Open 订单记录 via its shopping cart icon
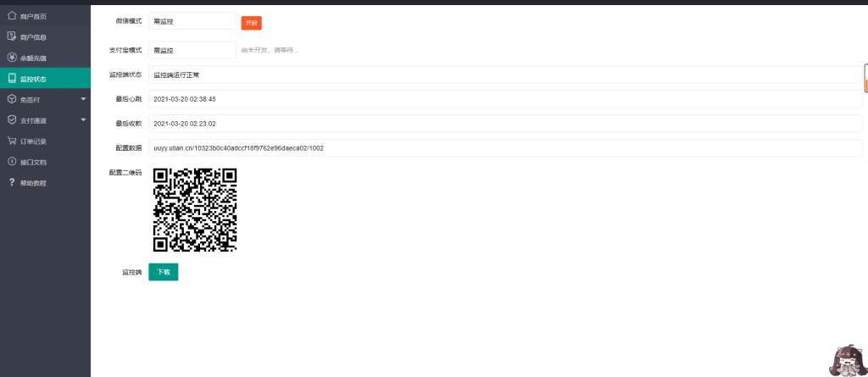The width and height of the screenshot is (868, 377). click(x=12, y=141)
